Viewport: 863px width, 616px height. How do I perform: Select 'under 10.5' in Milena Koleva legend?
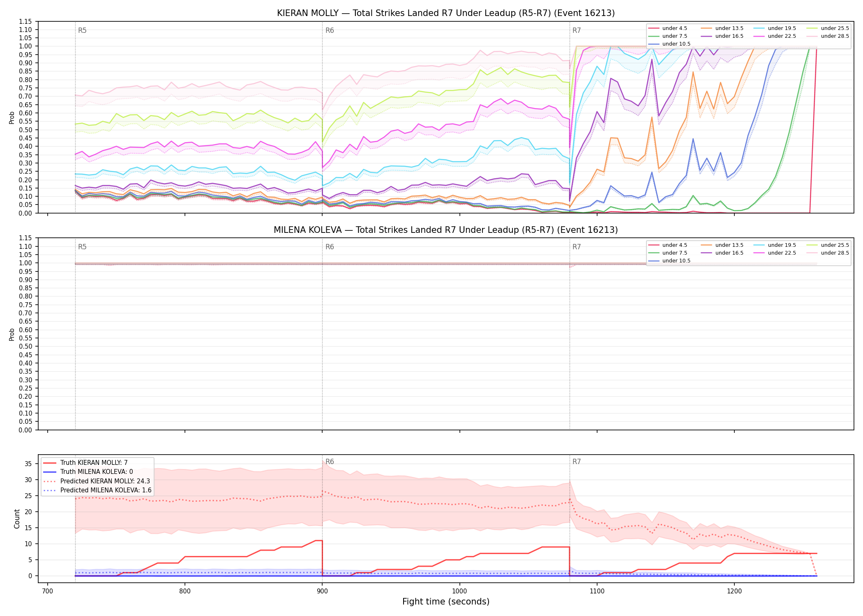(669, 261)
